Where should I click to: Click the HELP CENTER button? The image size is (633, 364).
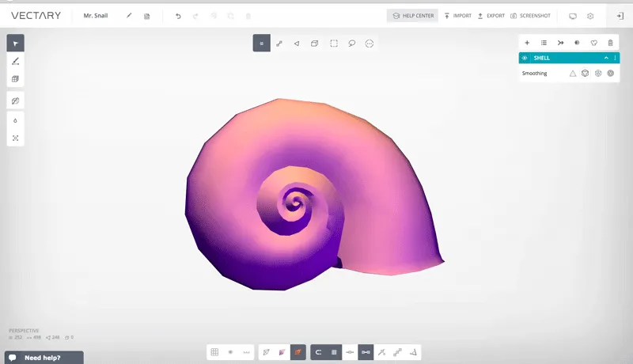pyautogui.click(x=412, y=16)
